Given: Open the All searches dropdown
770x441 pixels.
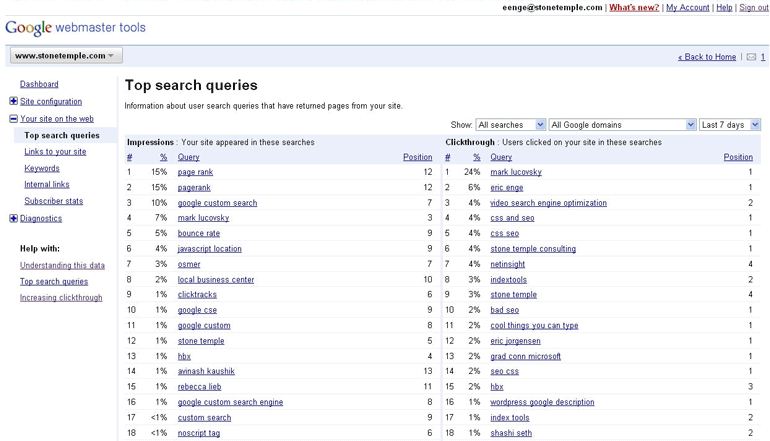Looking at the screenshot, I should point(510,125).
